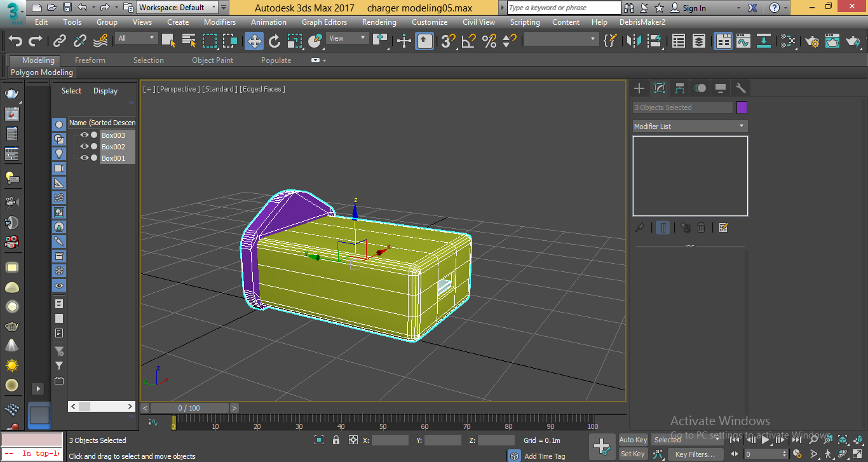
Task: Click Edged Faces viewport shading label
Action: [262, 89]
